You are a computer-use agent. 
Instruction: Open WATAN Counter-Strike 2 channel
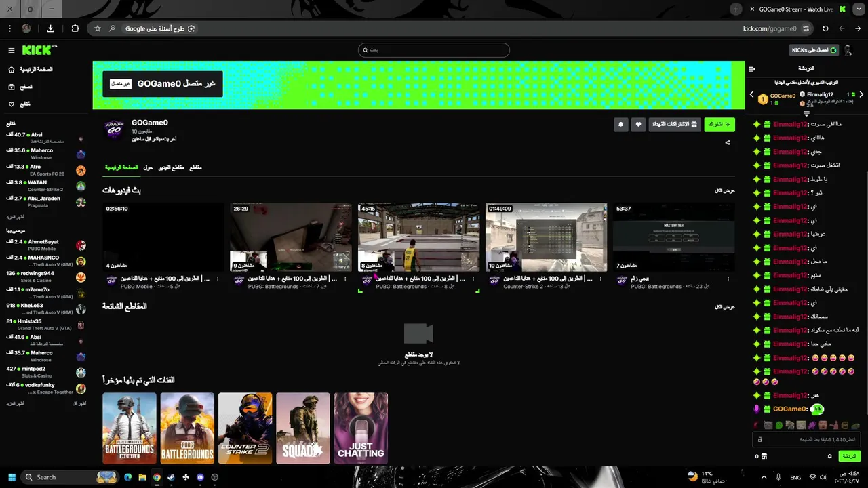pos(46,186)
